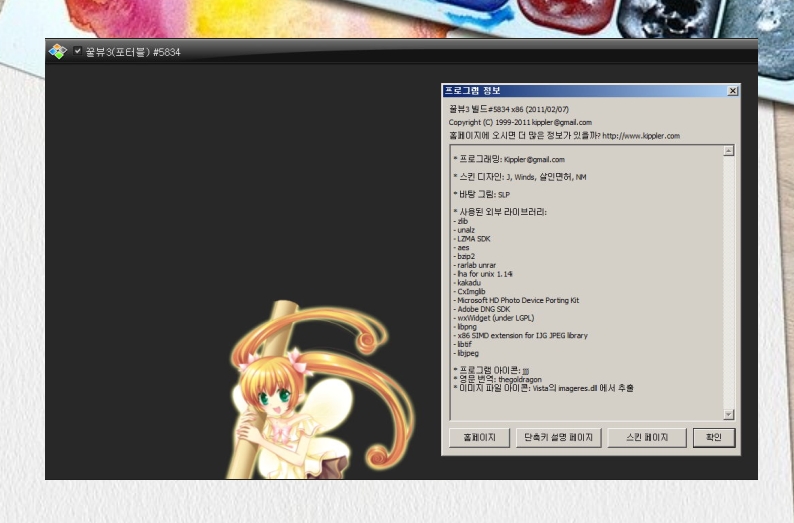Select the 영문 번역: thegoldragon line
This screenshot has width=794, height=523.
497,379
